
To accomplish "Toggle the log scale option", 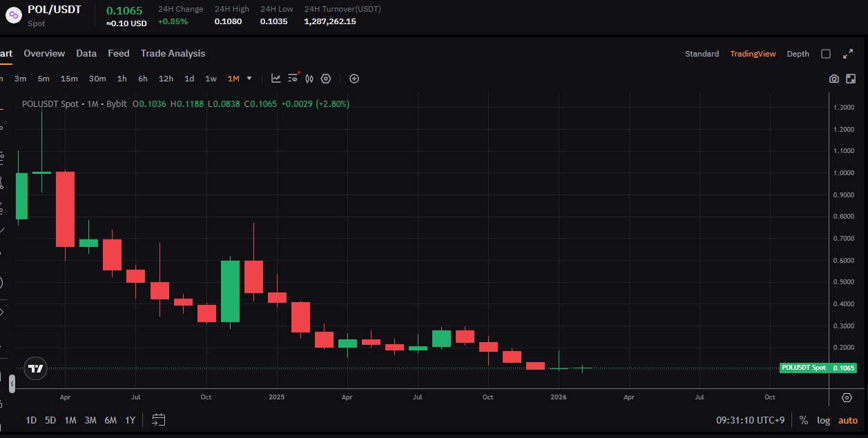I will click(x=824, y=420).
